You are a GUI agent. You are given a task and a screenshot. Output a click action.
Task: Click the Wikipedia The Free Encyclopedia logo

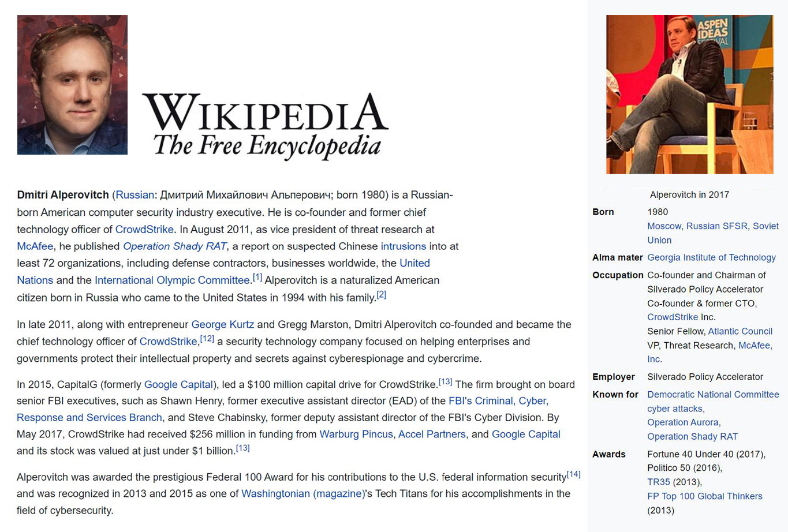(x=266, y=126)
